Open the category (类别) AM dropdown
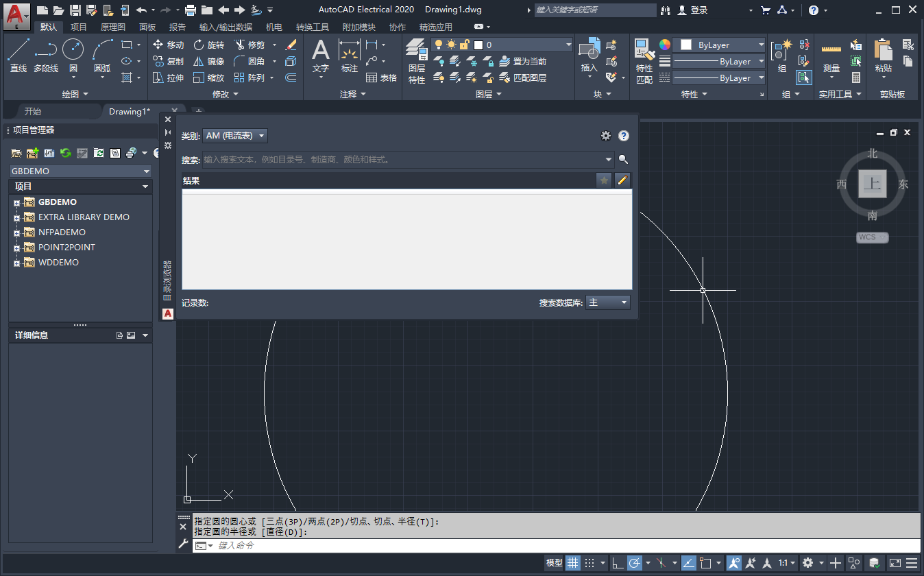Screen dimensions: 924x576 (x=235, y=136)
